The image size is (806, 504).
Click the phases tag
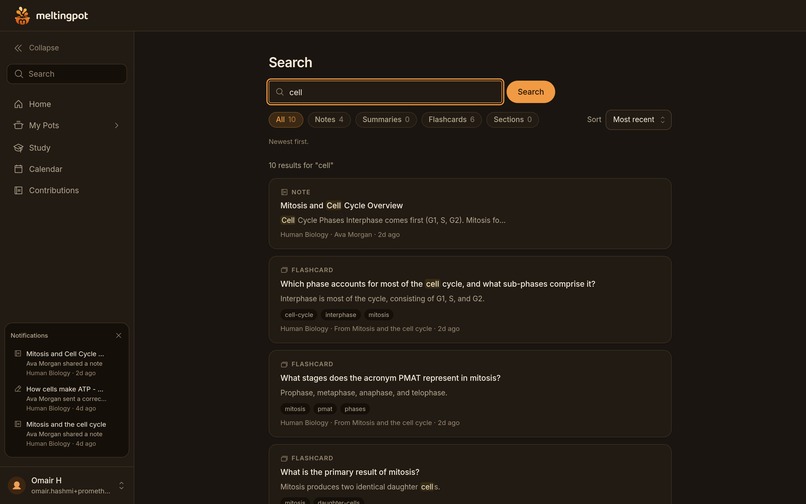[x=355, y=409]
